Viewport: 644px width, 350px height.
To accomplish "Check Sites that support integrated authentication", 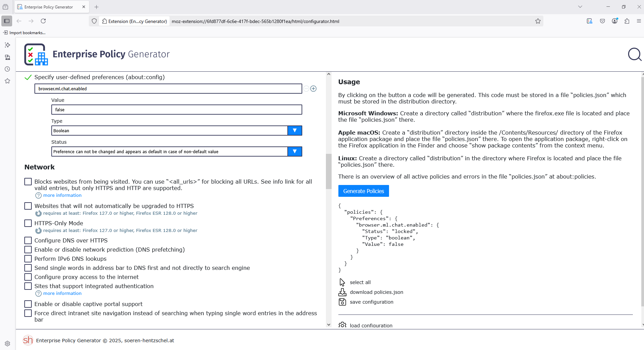I will point(28,286).
